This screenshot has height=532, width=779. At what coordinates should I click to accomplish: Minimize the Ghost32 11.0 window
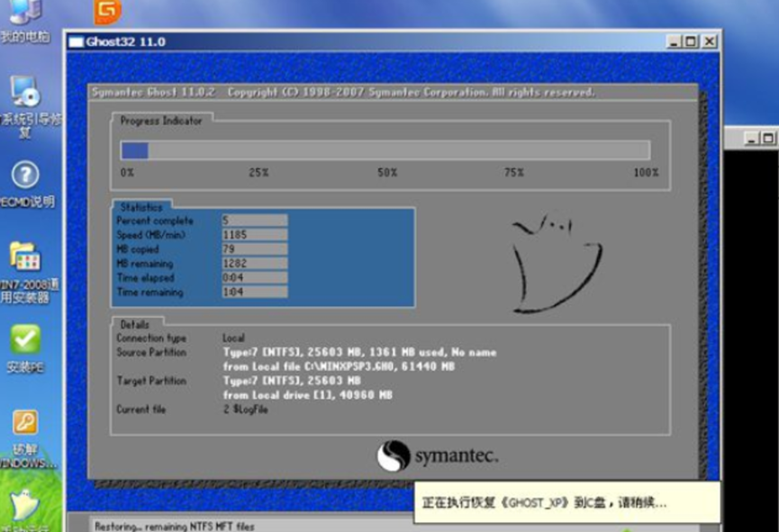(x=675, y=41)
